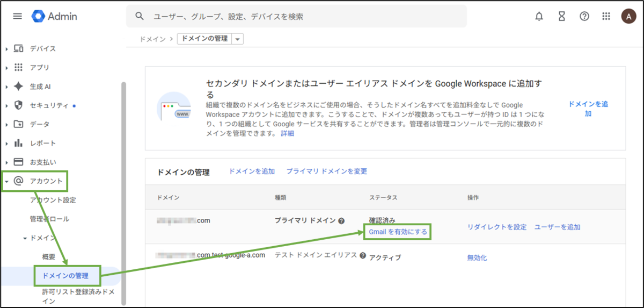Screen dimensions: 644x308
Task: Click the ドメイン breadcrumb link
Action: coord(152,39)
